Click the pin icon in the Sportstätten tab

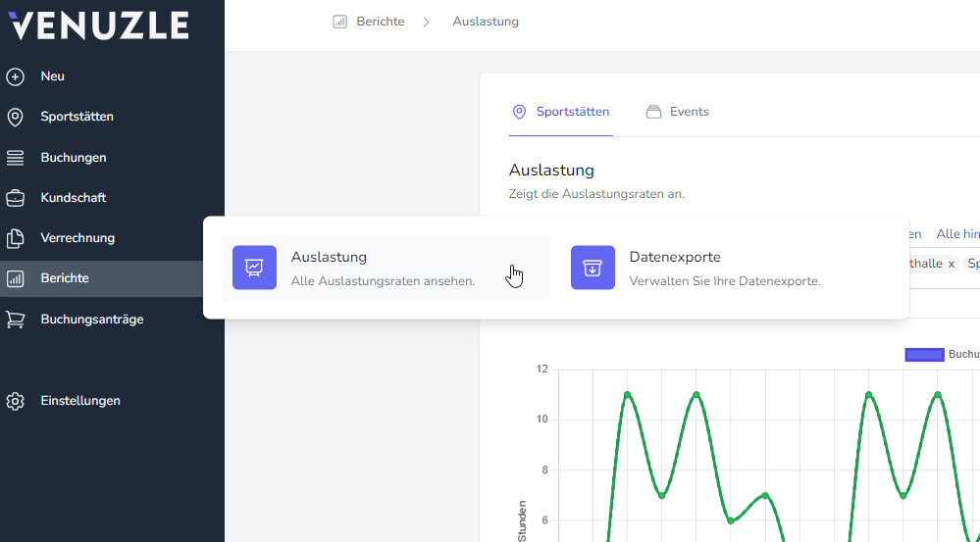pos(519,112)
